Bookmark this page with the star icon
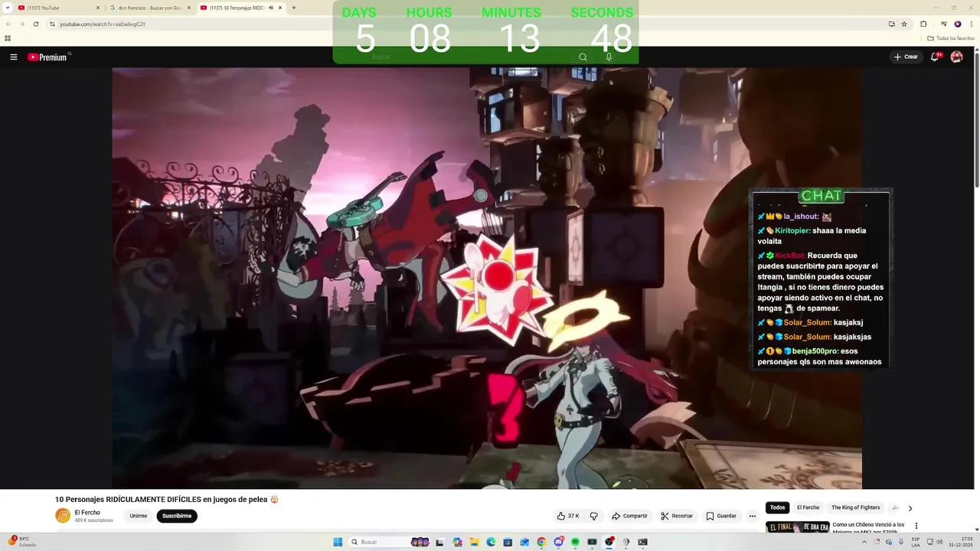The height and width of the screenshot is (551, 980). click(x=904, y=24)
